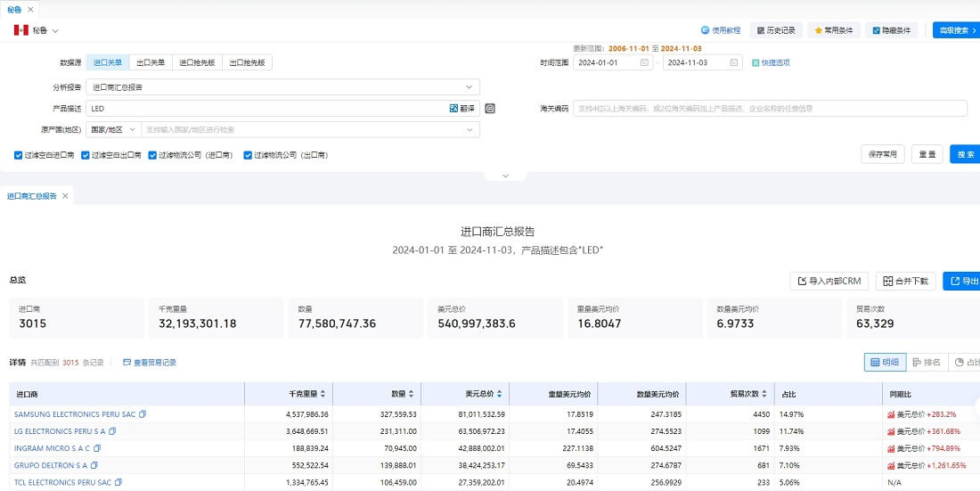Open the 分析报告 dropdown
This screenshot has height=491, width=980.
point(283,87)
